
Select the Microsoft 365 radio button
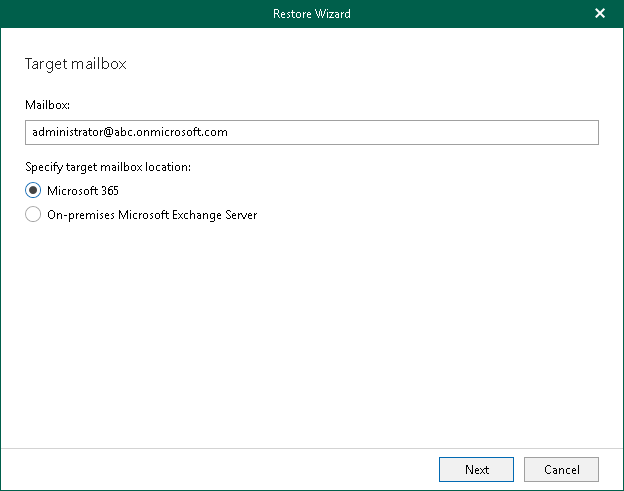coord(33,190)
